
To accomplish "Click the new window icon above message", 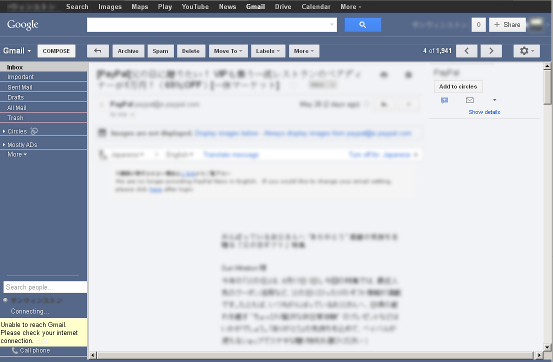I will (x=408, y=74).
